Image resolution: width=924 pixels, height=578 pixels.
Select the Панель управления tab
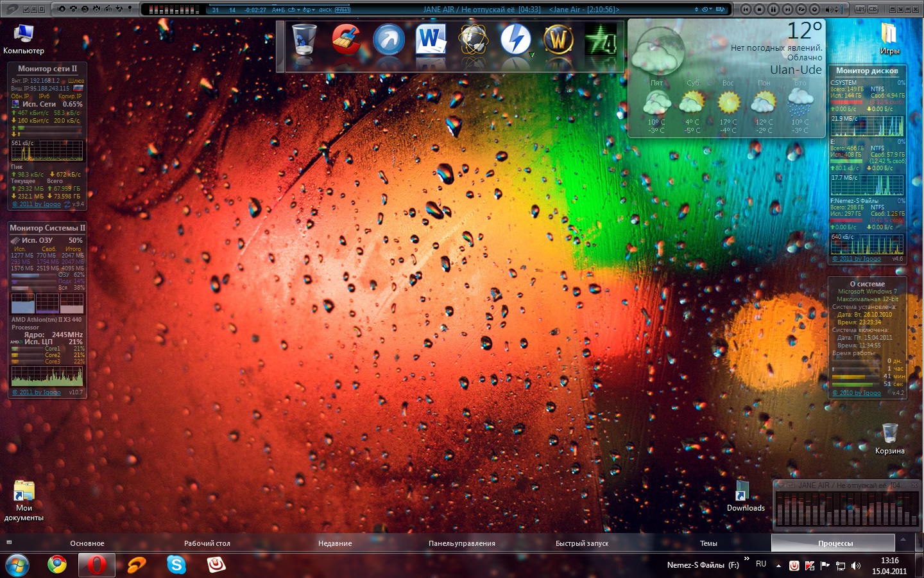461,543
